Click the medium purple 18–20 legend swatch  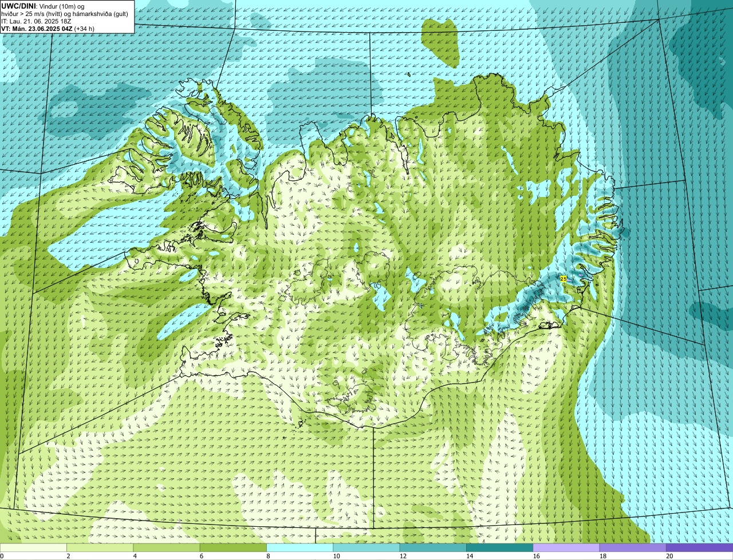[633, 547]
